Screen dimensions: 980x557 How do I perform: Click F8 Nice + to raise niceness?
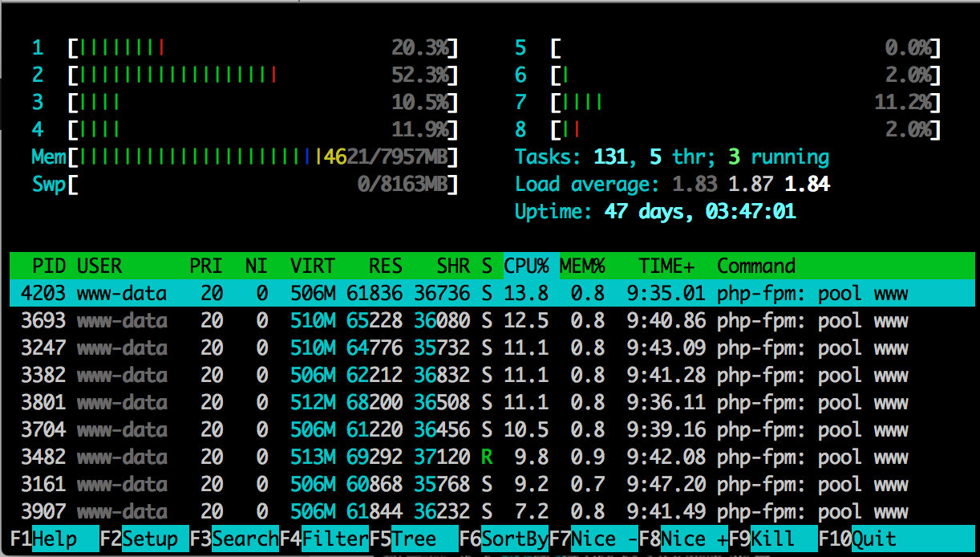tap(683, 539)
